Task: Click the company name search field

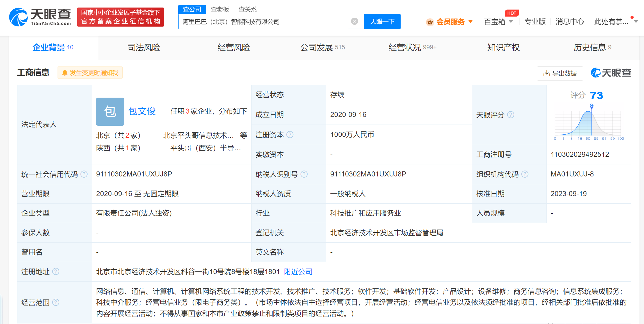Action: (x=264, y=22)
